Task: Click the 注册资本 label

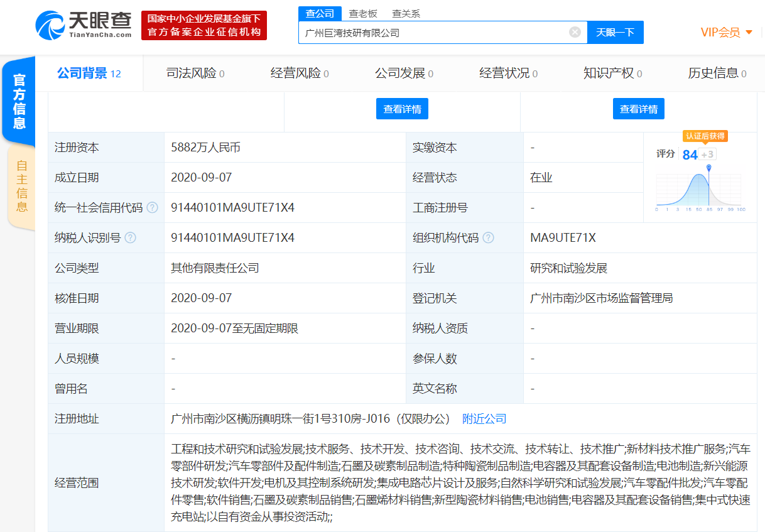Action: coord(77,148)
